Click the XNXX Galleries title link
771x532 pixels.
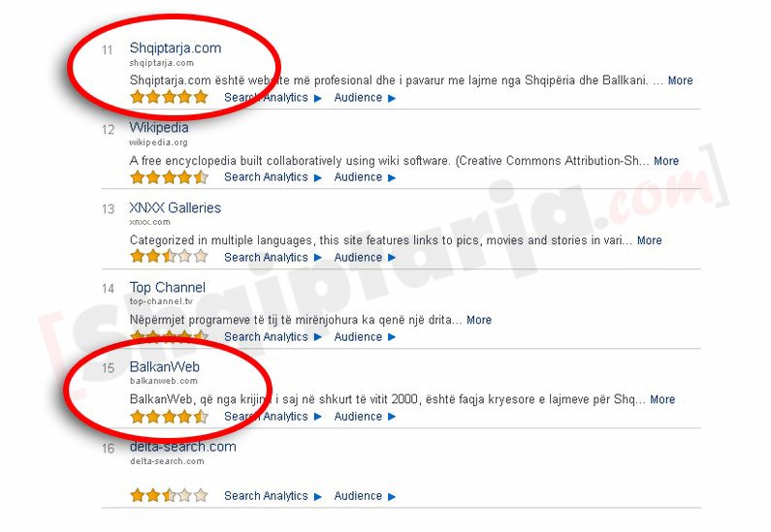point(175,207)
